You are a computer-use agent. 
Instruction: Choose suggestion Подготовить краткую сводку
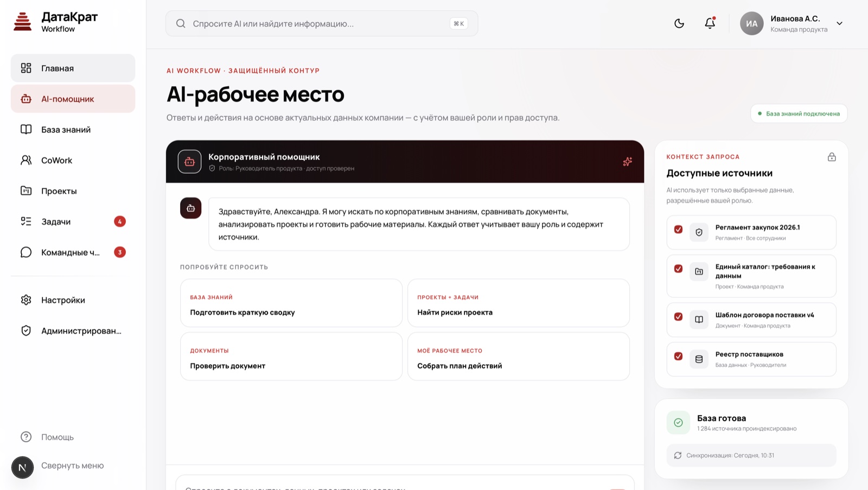(x=291, y=303)
